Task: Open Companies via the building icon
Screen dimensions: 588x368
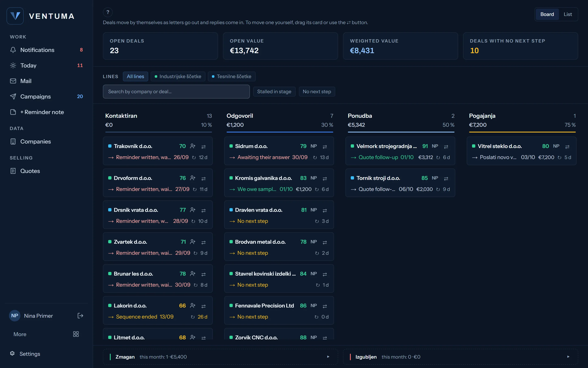Action: click(13, 142)
